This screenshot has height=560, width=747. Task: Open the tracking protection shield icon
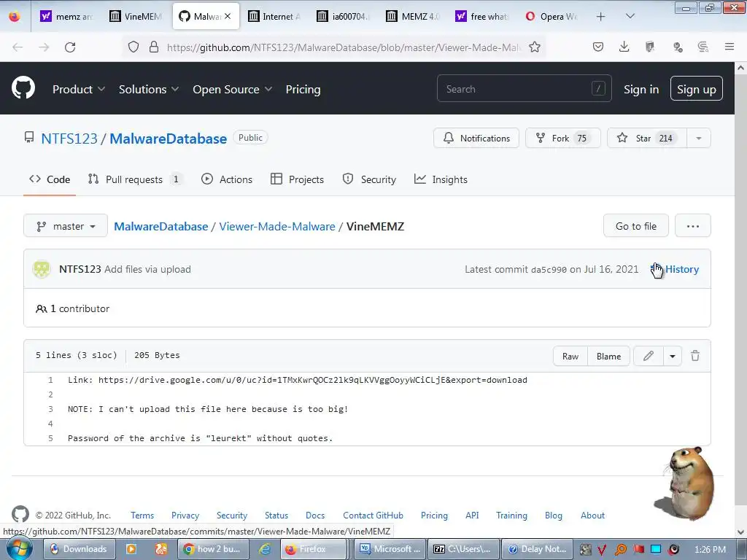coord(133,47)
